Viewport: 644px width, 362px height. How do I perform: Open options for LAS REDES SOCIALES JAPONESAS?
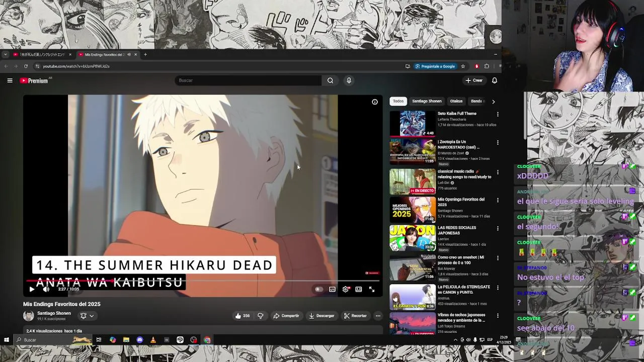(498, 228)
